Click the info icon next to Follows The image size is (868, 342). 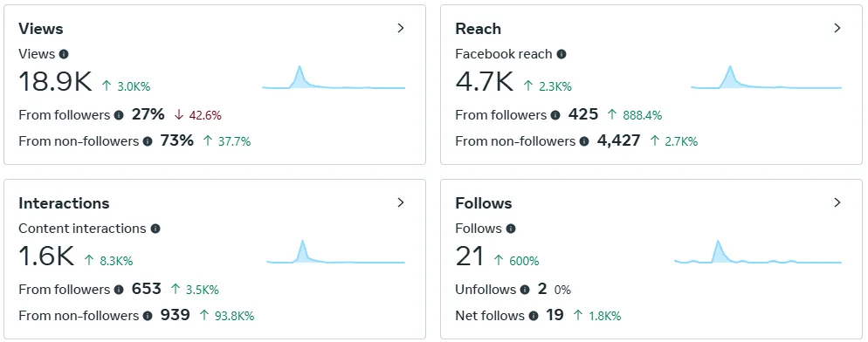510,229
